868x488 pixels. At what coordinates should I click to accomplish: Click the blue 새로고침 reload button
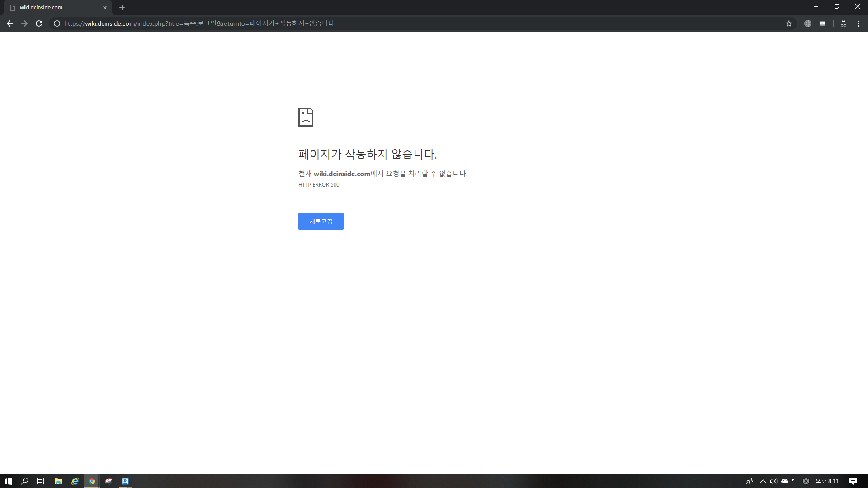(321, 221)
